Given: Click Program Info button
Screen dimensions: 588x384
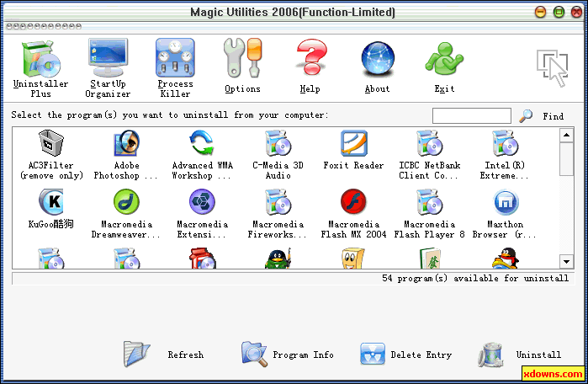Looking at the screenshot, I should click(x=288, y=355).
